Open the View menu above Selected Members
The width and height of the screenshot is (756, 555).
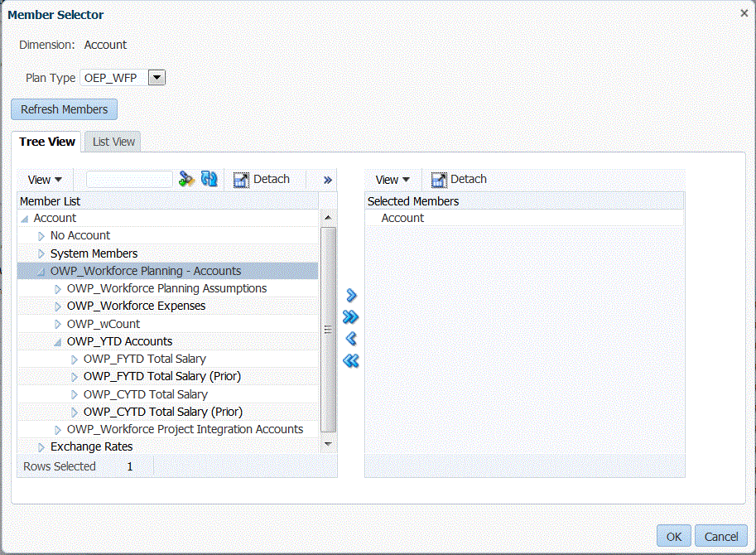coord(392,180)
